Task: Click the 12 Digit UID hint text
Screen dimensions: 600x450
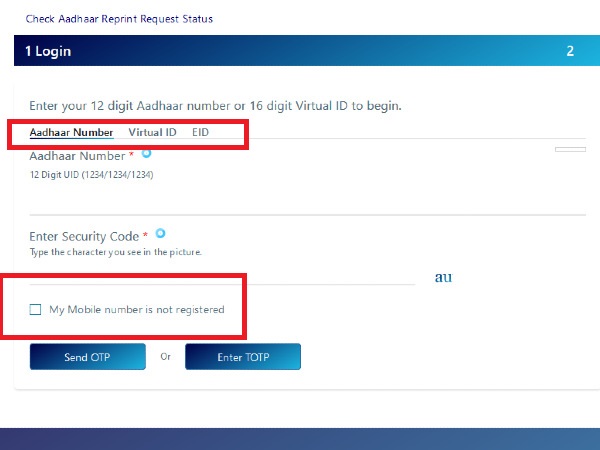Action: pos(91,175)
